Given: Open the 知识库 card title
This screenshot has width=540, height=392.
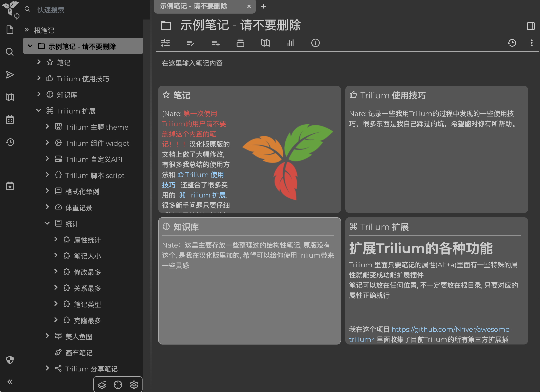Looking at the screenshot, I should tap(186, 227).
